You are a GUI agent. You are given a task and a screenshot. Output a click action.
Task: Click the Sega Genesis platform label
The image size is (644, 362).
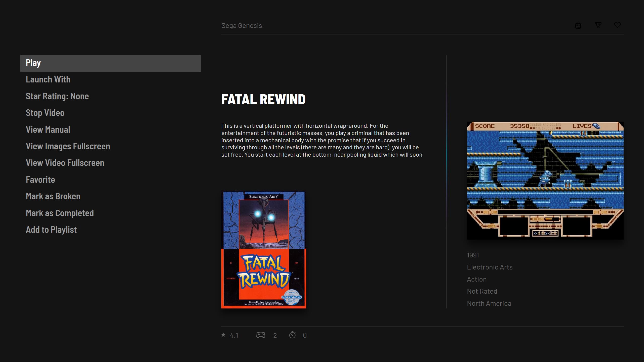tap(242, 26)
